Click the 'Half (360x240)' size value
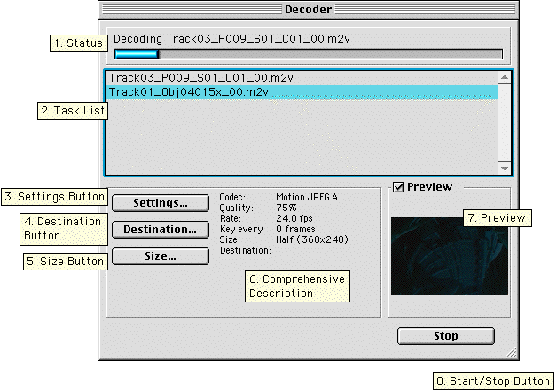This screenshot has width=557, height=392. tap(312, 239)
